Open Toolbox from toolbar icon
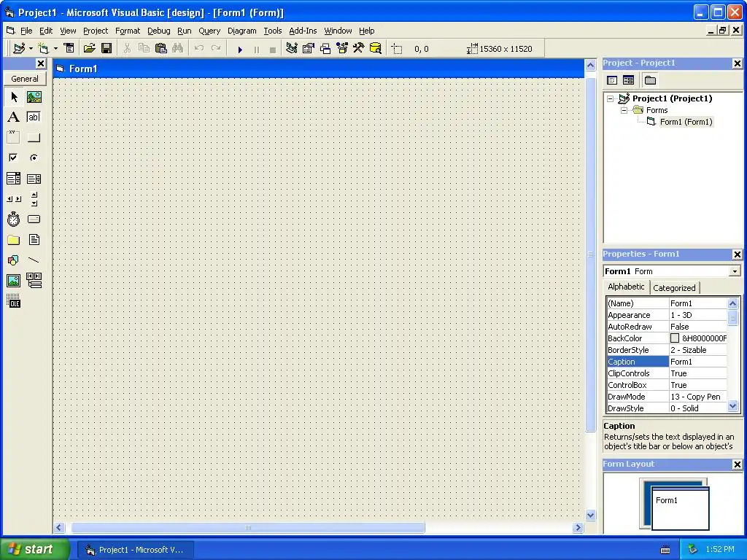Image resolution: width=747 pixels, height=560 pixels. pos(359,48)
